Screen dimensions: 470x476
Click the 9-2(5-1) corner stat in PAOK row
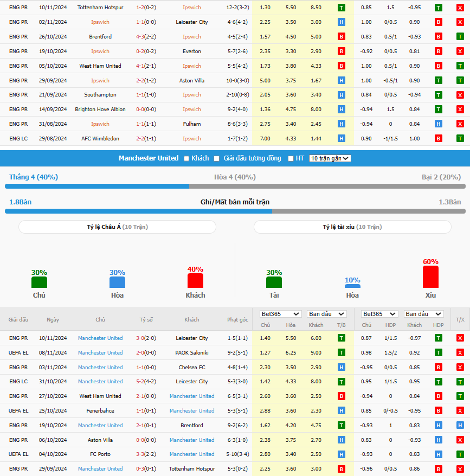pyautogui.click(x=237, y=352)
